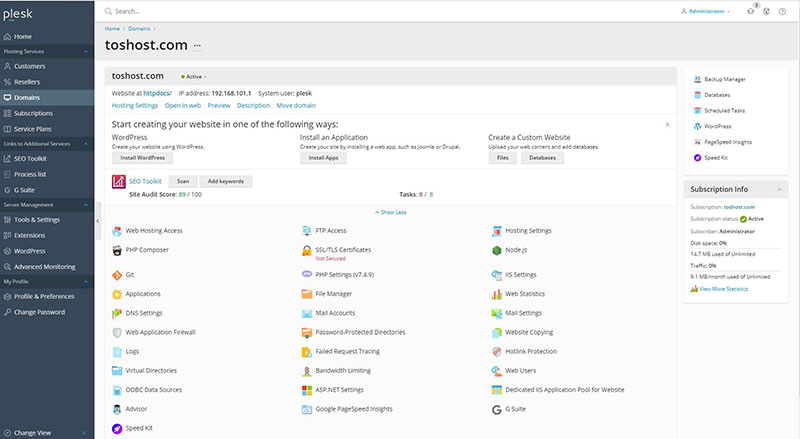Open PHP Composer tool icon
Image resolution: width=800 pixels, height=439 pixels.
tap(117, 250)
